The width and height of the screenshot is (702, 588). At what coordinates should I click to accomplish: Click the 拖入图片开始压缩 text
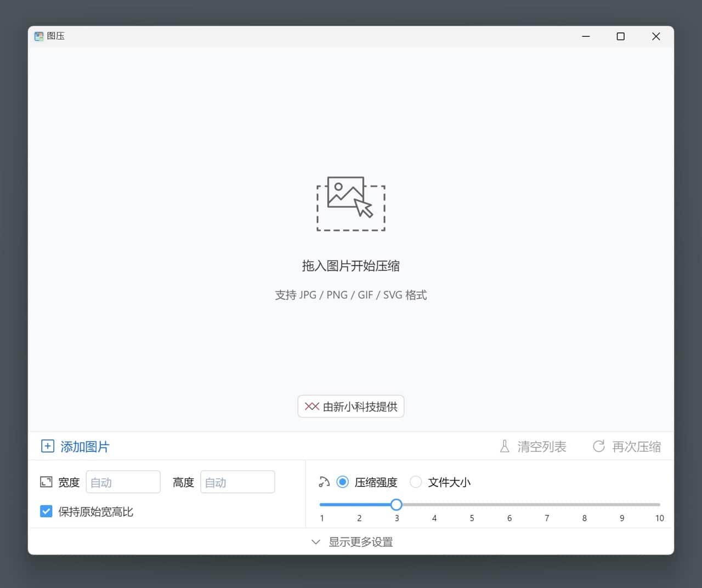(351, 266)
